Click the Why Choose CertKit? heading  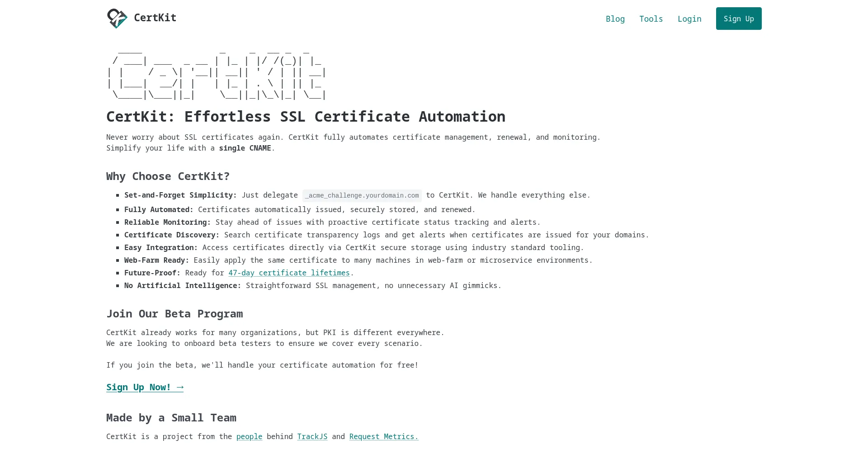(x=168, y=176)
